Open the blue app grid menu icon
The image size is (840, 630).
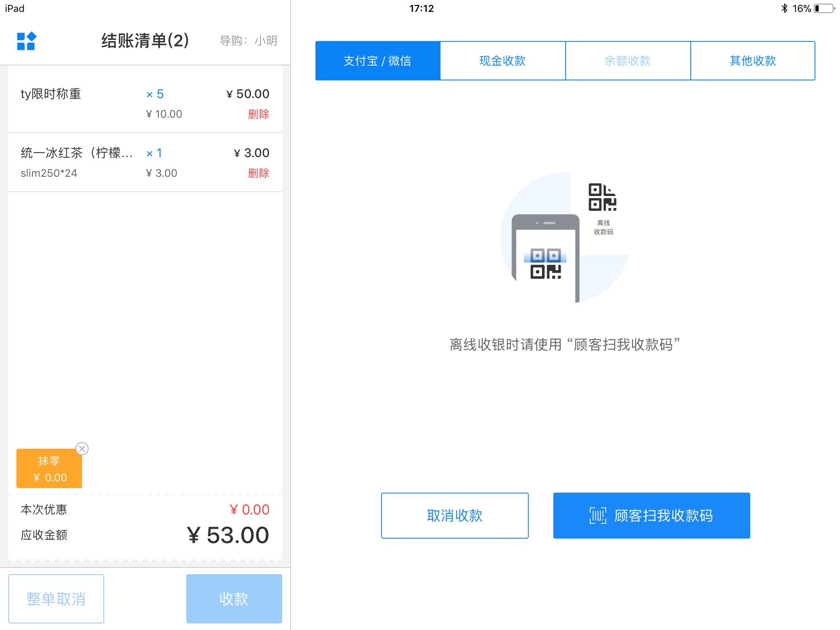[27, 41]
